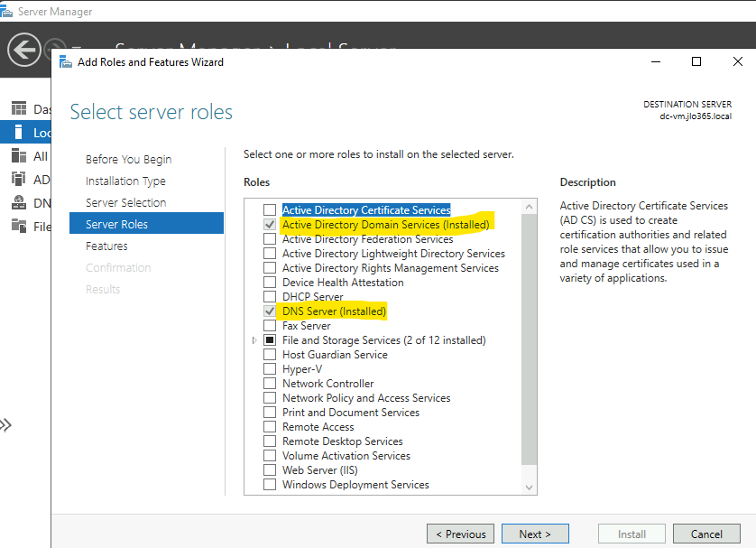Select the Network Controller role text
This screenshot has width=756, height=548.
click(x=327, y=384)
